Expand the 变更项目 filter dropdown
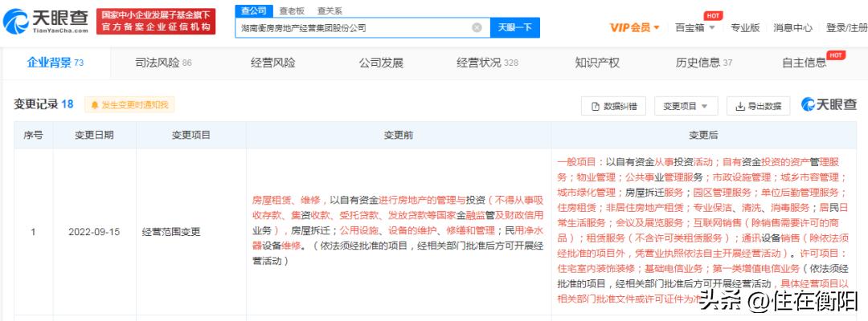The height and width of the screenshot is (321, 868). point(686,106)
